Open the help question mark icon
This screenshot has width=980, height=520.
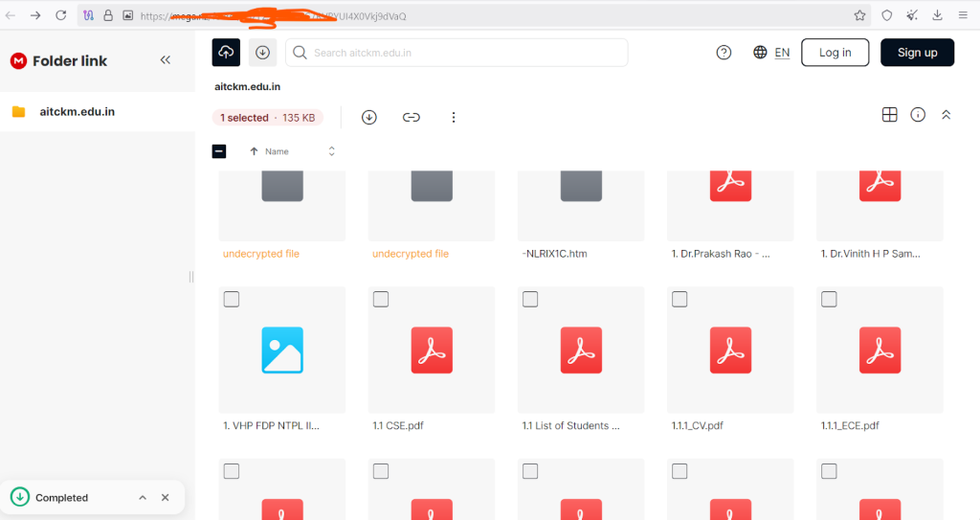pos(724,53)
